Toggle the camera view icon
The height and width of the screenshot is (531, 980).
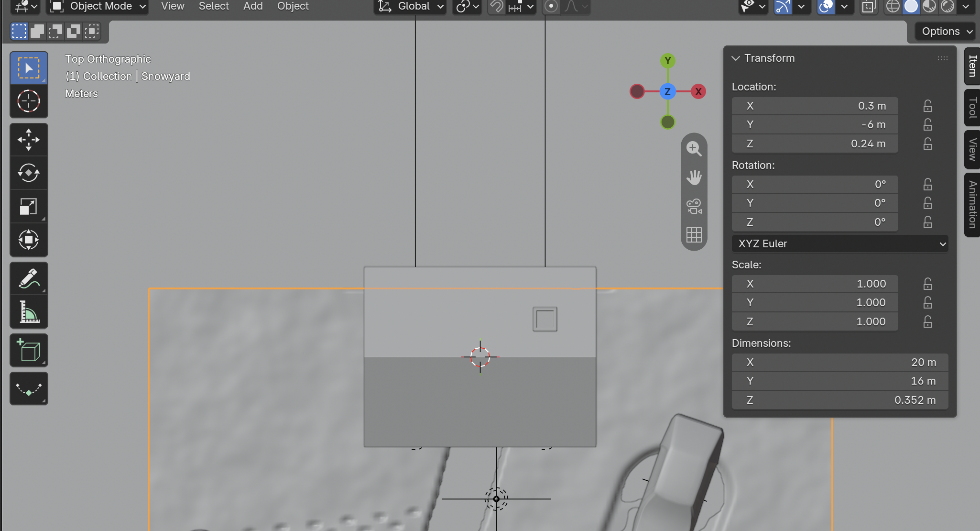point(694,206)
